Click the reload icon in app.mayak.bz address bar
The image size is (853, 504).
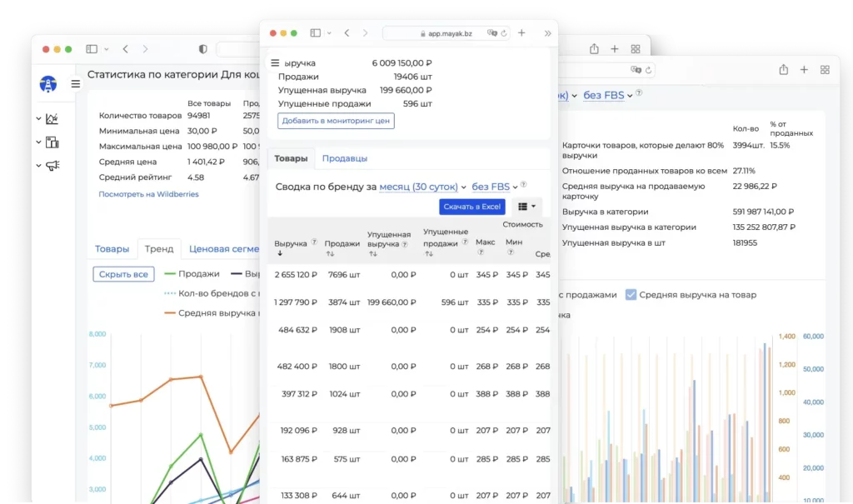pos(504,33)
